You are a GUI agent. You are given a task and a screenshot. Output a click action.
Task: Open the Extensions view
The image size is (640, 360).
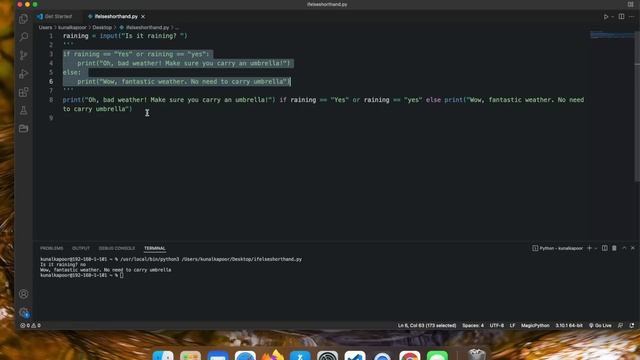(24, 92)
